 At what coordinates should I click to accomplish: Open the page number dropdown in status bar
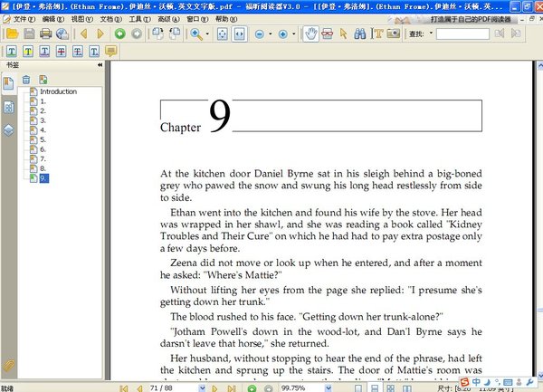tap(202, 388)
